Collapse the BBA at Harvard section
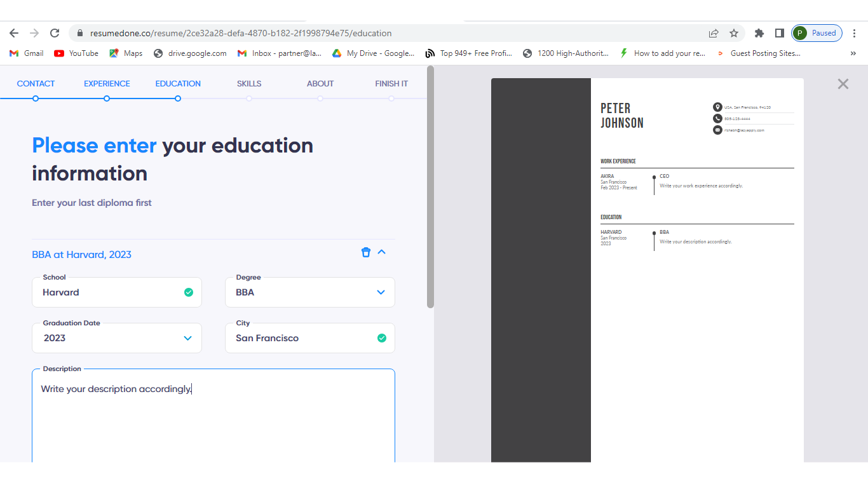The height and width of the screenshot is (488, 868). (382, 252)
